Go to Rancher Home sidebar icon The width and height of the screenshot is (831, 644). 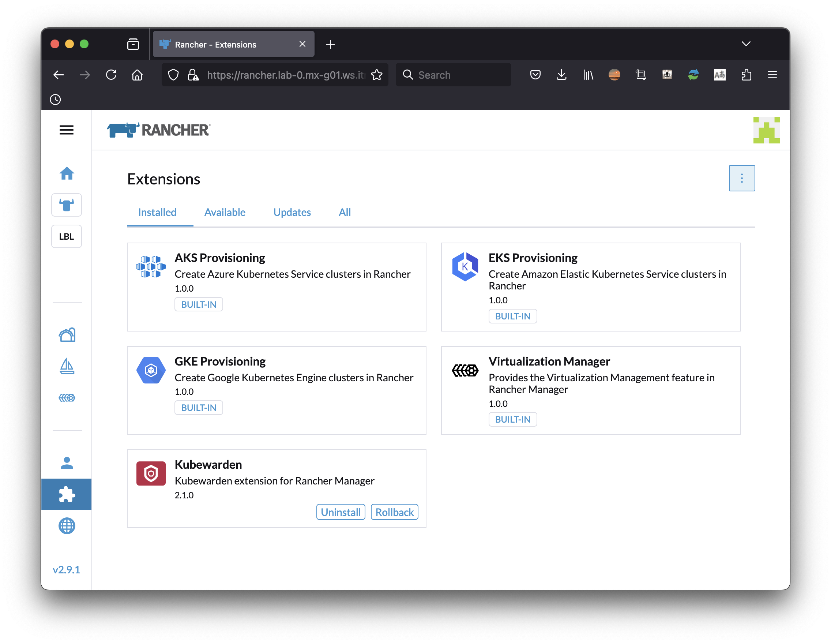(x=67, y=173)
